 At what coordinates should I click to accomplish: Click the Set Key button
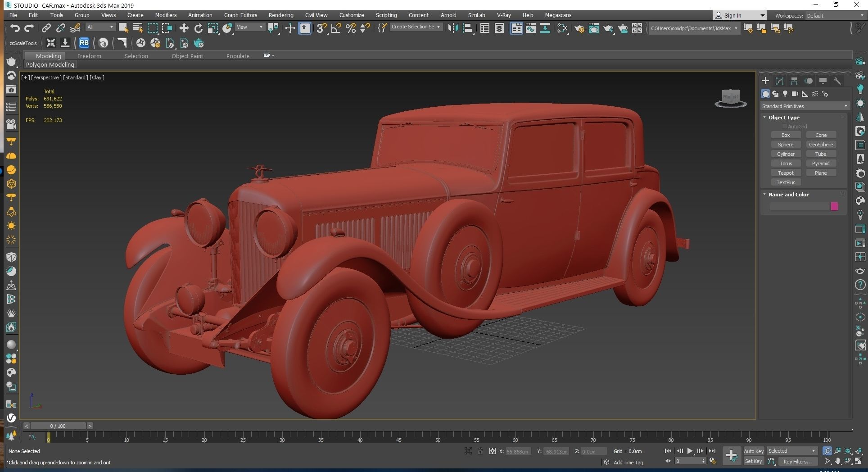pyautogui.click(x=753, y=461)
